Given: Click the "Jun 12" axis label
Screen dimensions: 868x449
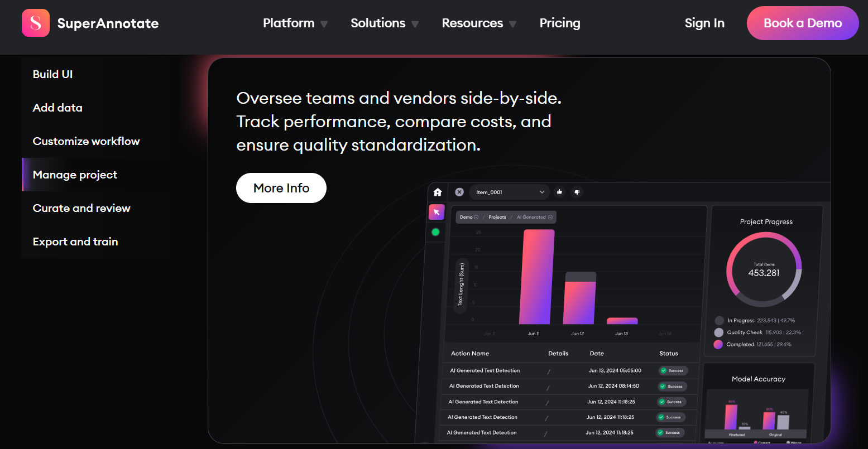Looking at the screenshot, I should (x=578, y=334).
